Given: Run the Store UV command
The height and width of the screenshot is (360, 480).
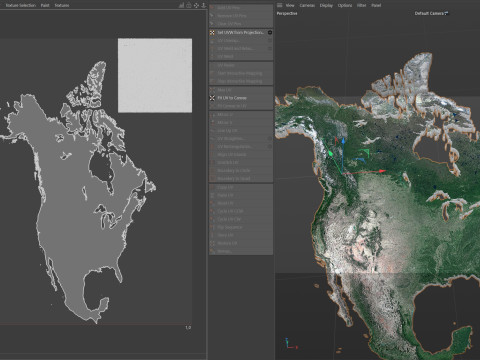Looking at the screenshot, I should click(x=241, y=235).
